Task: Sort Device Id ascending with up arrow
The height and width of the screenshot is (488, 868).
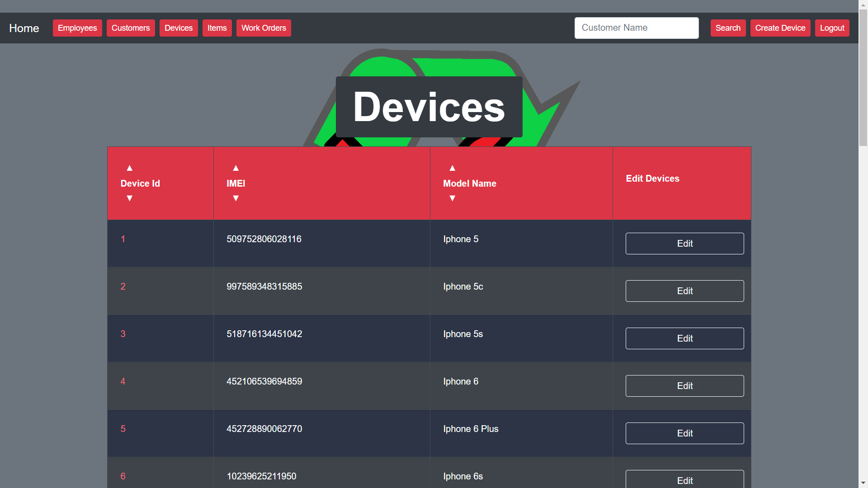Action: point(130,168)
